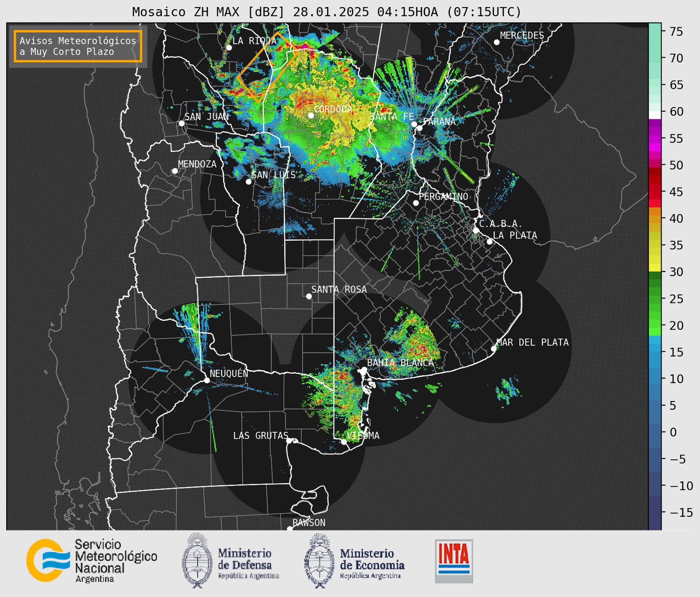This screenshot has width=700, height=597.
Task: Click the C.A.B.A. city label
Action: 500,224
